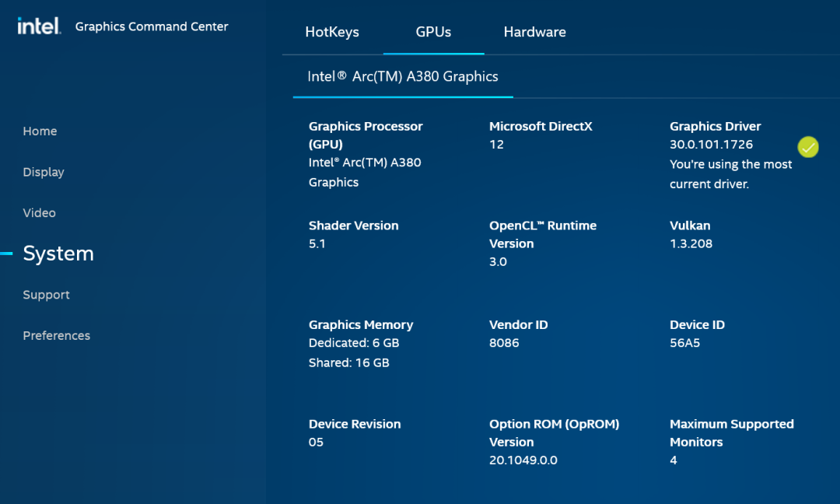Open the Video section
The height and width of the screenshot is (504, 840).
click(x=39, y=212)
